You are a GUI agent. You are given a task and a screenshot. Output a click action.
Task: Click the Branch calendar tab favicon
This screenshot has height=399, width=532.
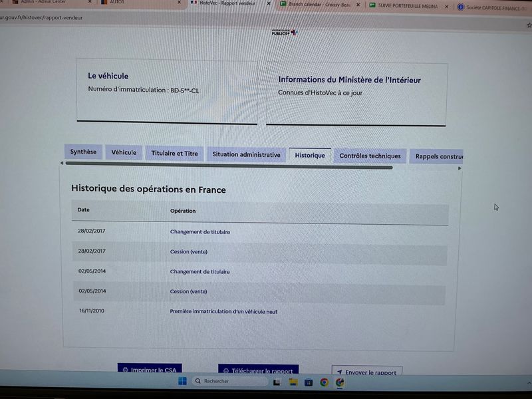(283, 5)
